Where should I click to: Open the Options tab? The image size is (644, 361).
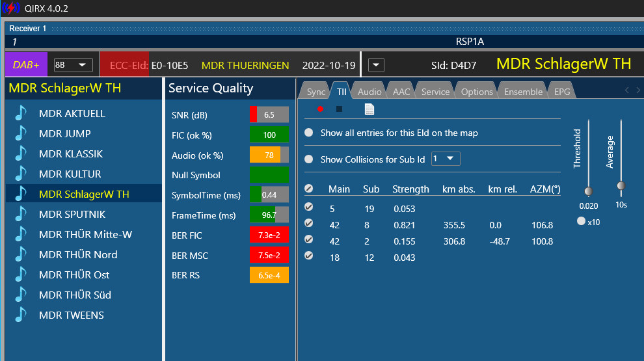pos(477,92)
